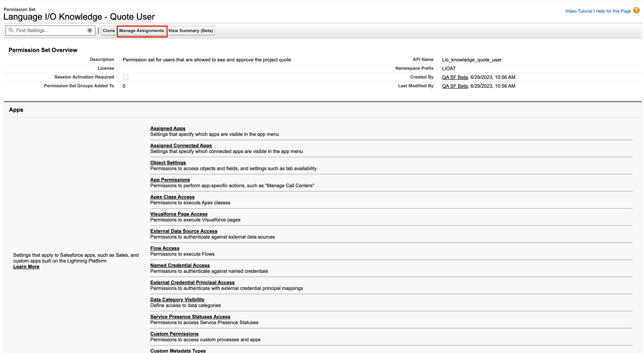Open Visualforce Page Access

pos(179,214)
